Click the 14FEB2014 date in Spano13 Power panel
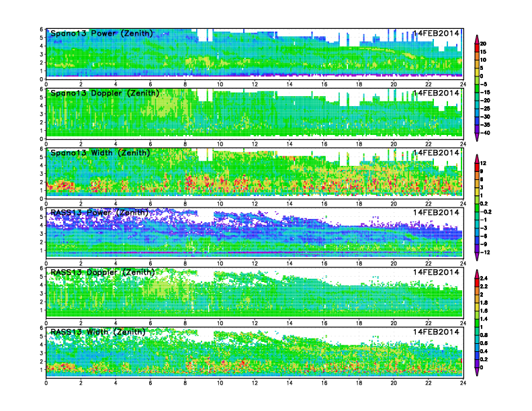This screenshot has width=532, height=411. [436, 33]
